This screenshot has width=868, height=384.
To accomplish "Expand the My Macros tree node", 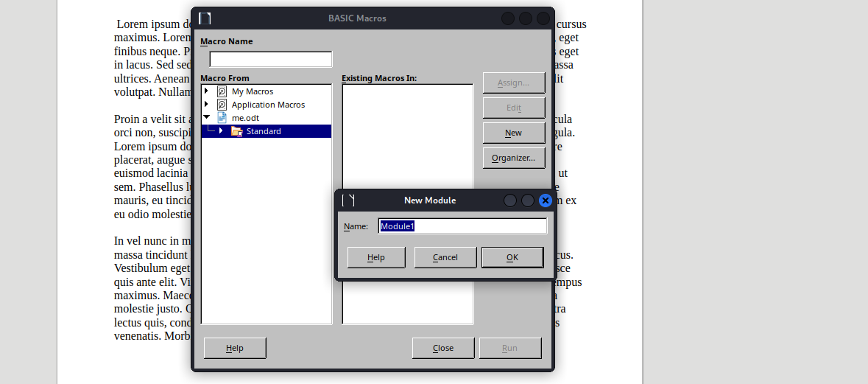I will (206, 91).
